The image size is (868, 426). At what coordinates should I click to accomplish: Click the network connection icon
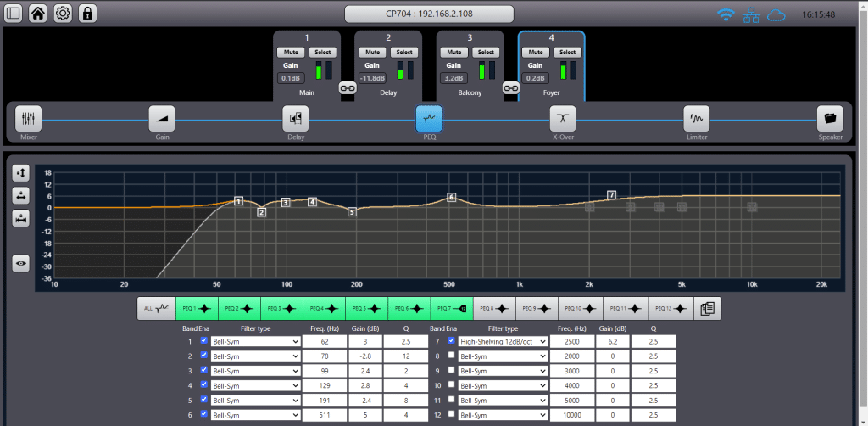click(x=751, y=15)
